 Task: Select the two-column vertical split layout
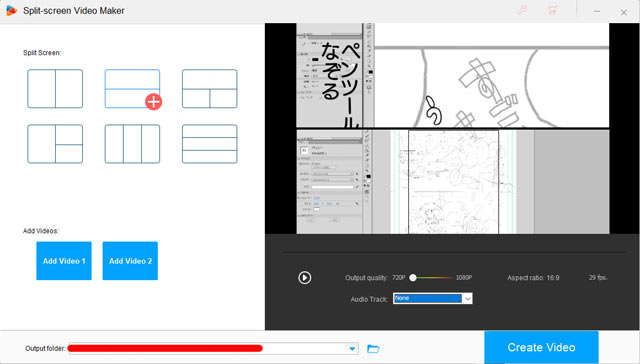(x=55, y=89)
